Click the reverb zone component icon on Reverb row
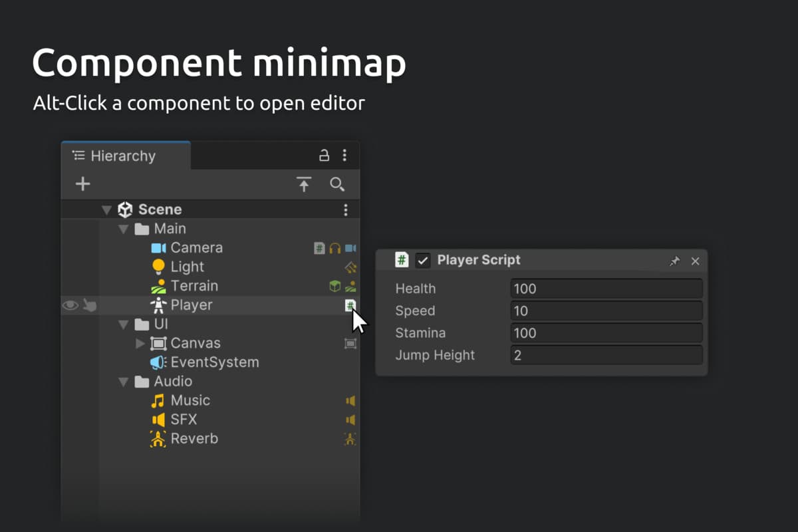 coord(350,439)
